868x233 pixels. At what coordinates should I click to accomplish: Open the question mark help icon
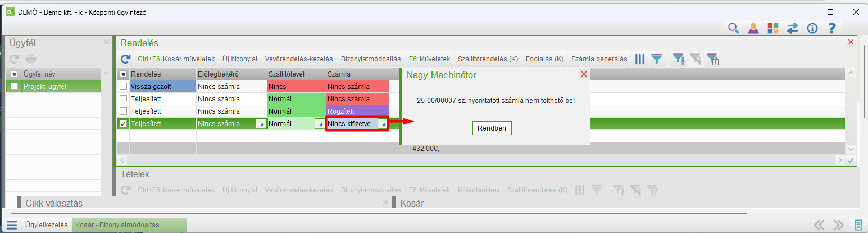click(832, 28)
